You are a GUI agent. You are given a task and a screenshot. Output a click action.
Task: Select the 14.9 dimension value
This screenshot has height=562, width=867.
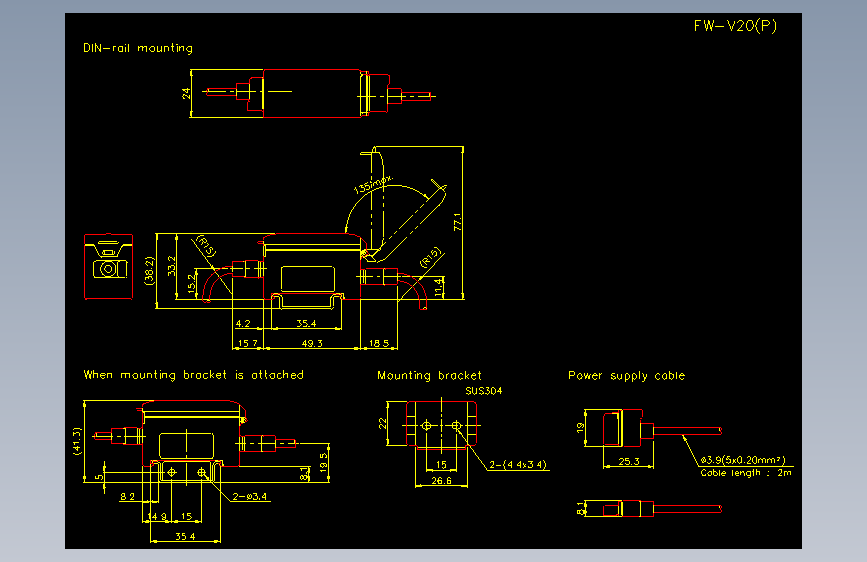tap(157, 516)
